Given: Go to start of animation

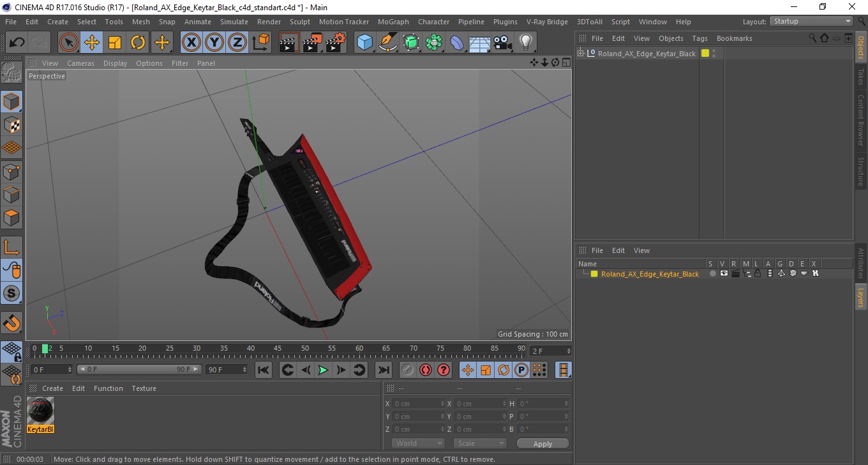Looking at the screenshot, I should 263,370.
